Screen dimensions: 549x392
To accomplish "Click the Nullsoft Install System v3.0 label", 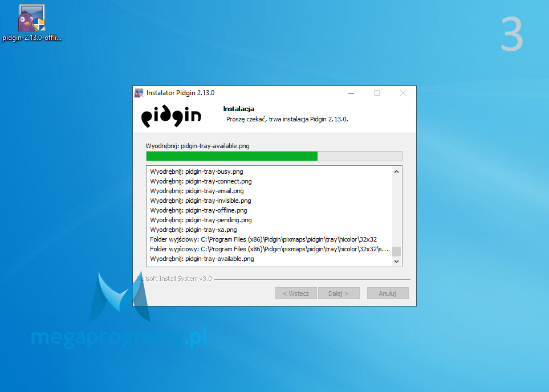I will (x=174, y=279).
